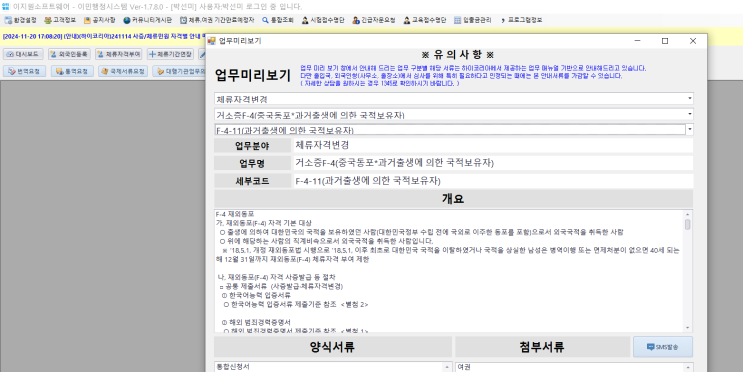Click the 'F-4 재외동포' line in overview
This screenshot has width=743, height=372.
coord(235,214)
